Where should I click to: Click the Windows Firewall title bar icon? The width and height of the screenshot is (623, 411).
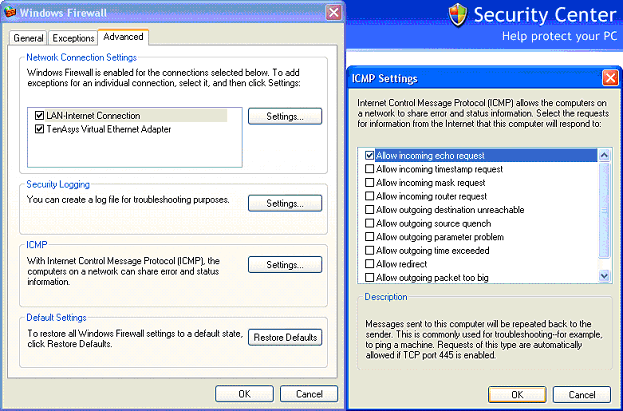click(11, 11)
